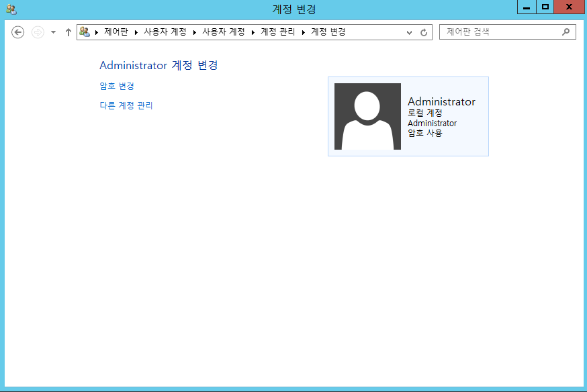Expand the arrow right after 계정 관리 breadcrumb
Image resolution: width=587 pixels, height=392 pixels.
303,32
